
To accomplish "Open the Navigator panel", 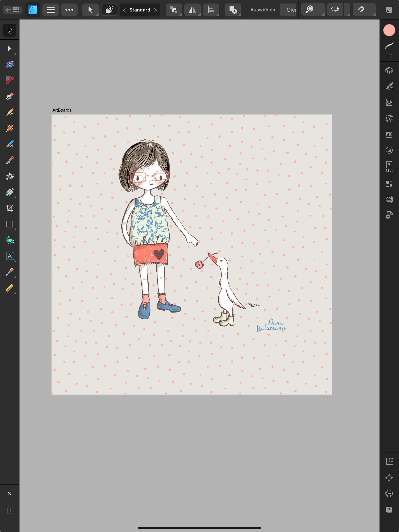I will (x=389, y=477).
